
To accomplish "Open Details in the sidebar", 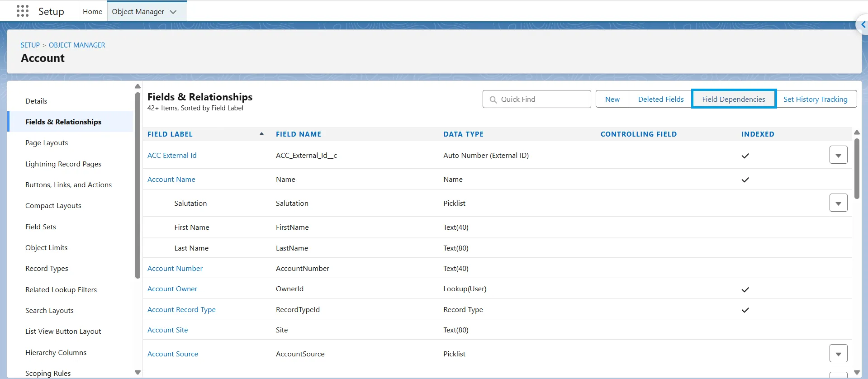I will tap(36, 101).
